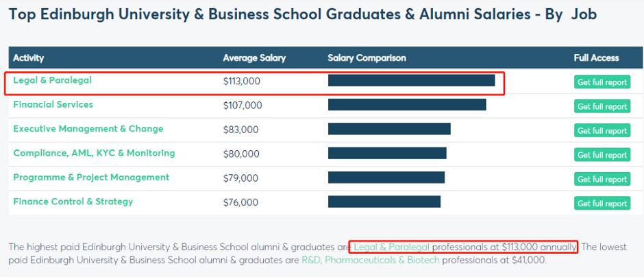Click the Legal & Paralegal link in paragraph
This screenshot has height=277, width=644.
(x=392, y=247)
